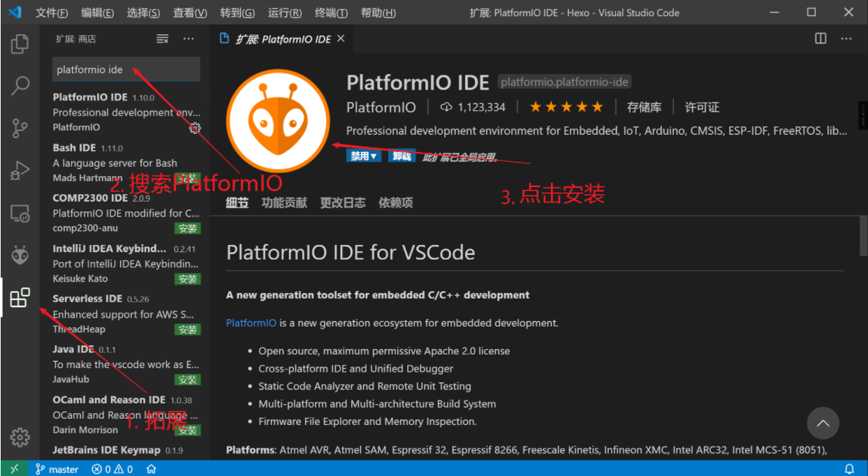Open the Explorer view in activity bar

pyautogui.click(x=20, y=44)
